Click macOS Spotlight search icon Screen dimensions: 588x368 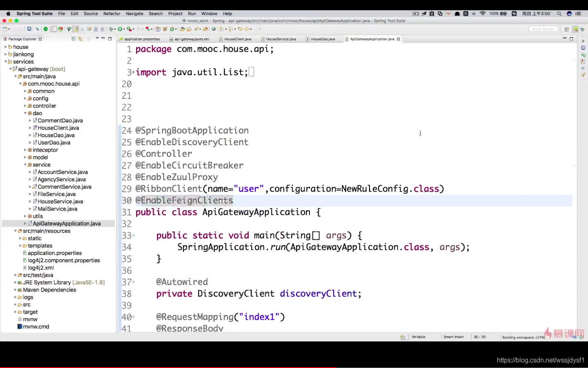pos(559,13)
